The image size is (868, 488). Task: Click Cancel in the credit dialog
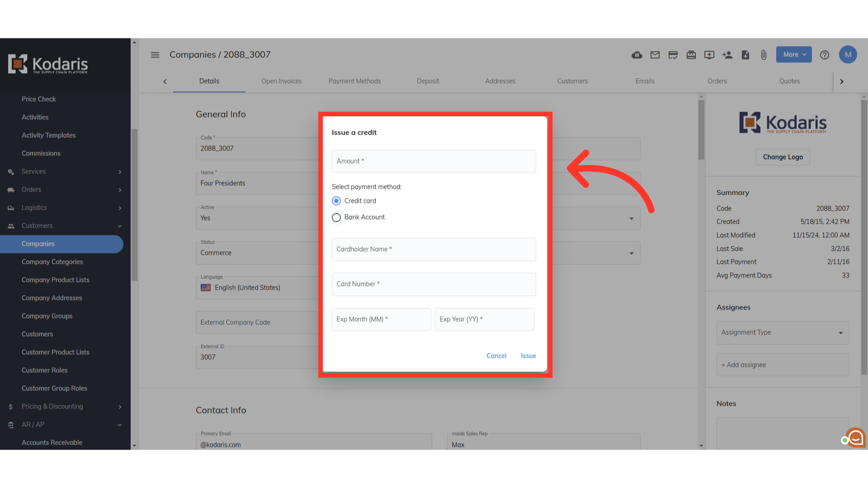click(496, 356)
